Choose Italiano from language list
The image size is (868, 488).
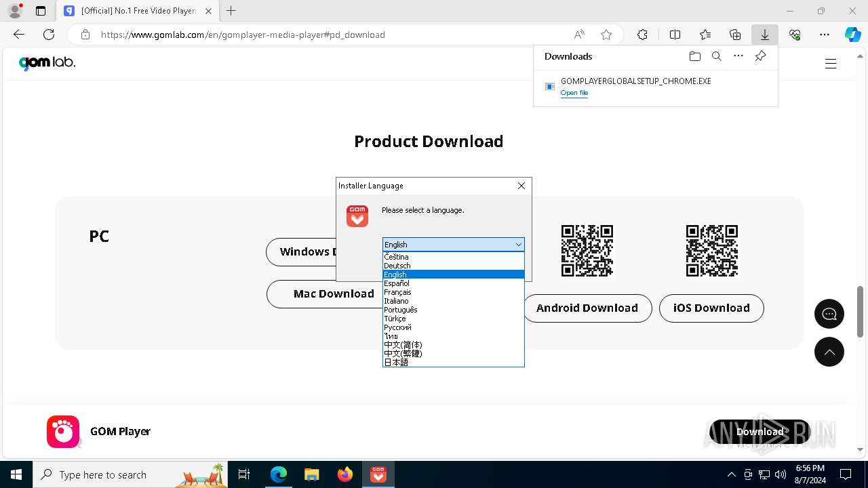point(453,301)
